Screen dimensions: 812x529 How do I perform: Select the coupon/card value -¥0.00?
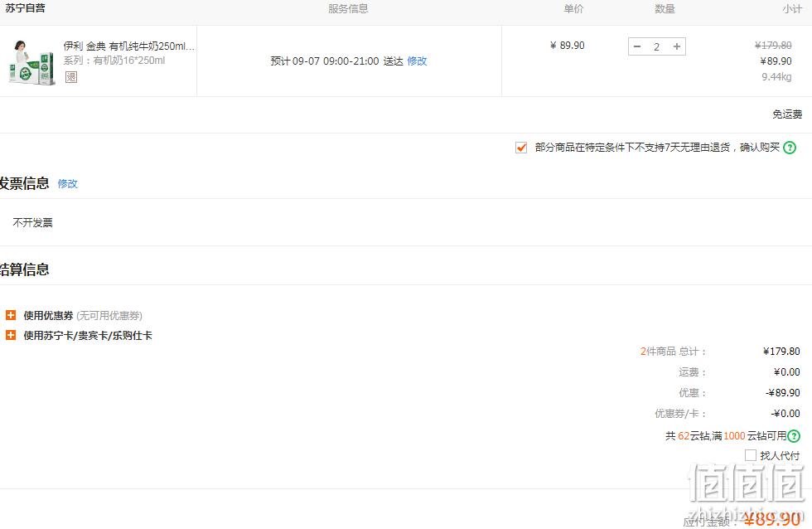tap(785, 414)
